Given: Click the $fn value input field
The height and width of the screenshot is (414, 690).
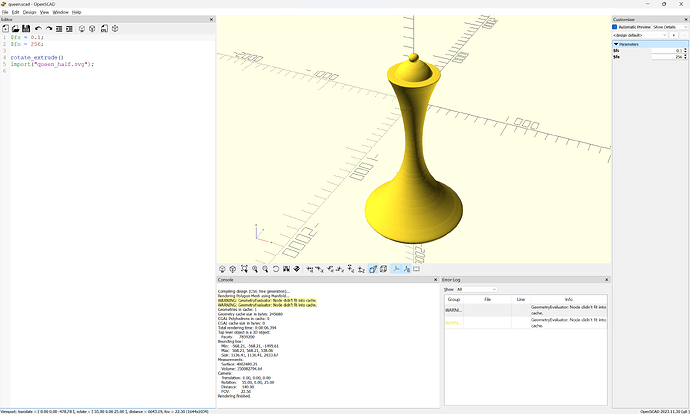Looking at the screenshot, I should (x=667, y=57).
